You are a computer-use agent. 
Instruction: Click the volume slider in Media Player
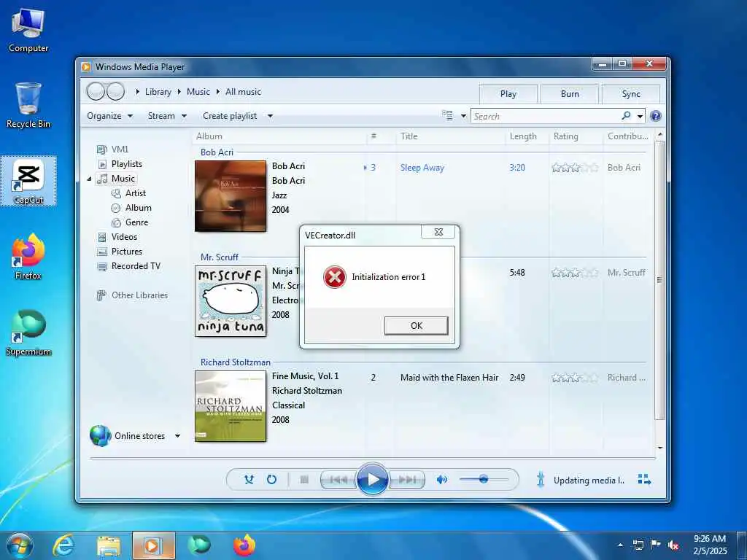[483, 479]
